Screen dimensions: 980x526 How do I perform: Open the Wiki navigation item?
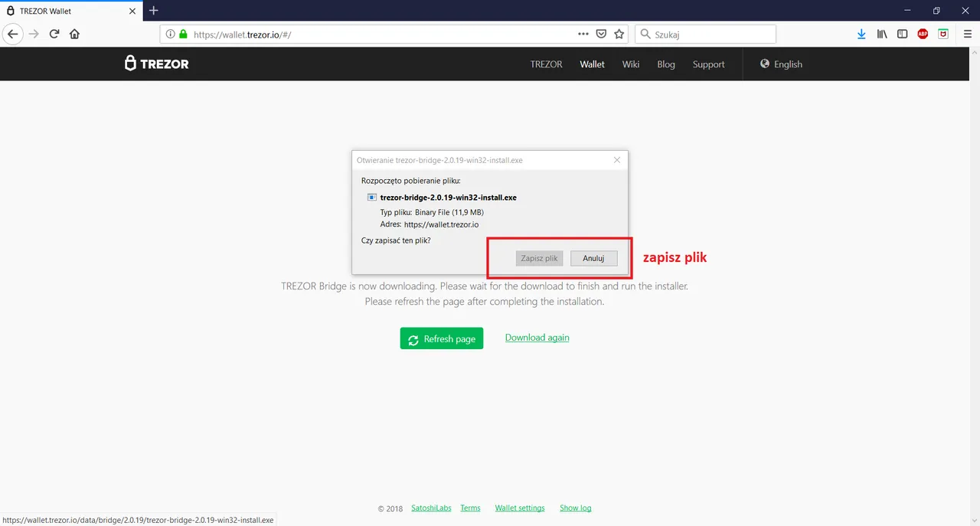[631, 64]
